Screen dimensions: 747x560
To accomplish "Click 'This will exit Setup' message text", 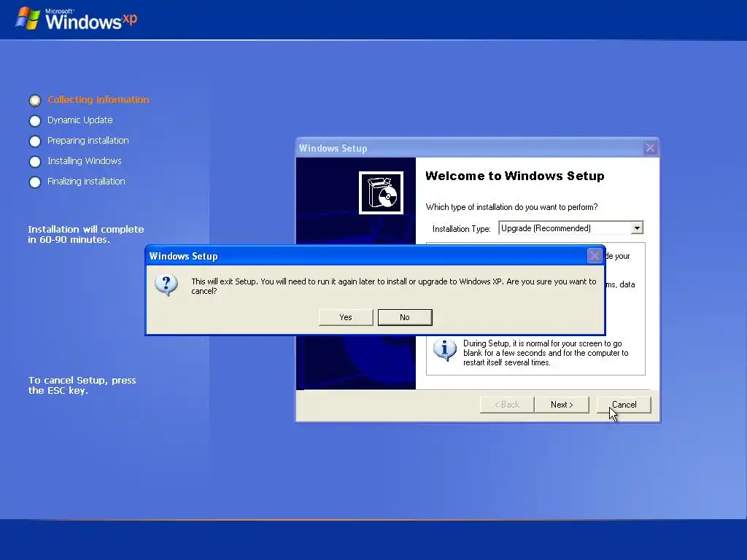I will coord(393,286).
